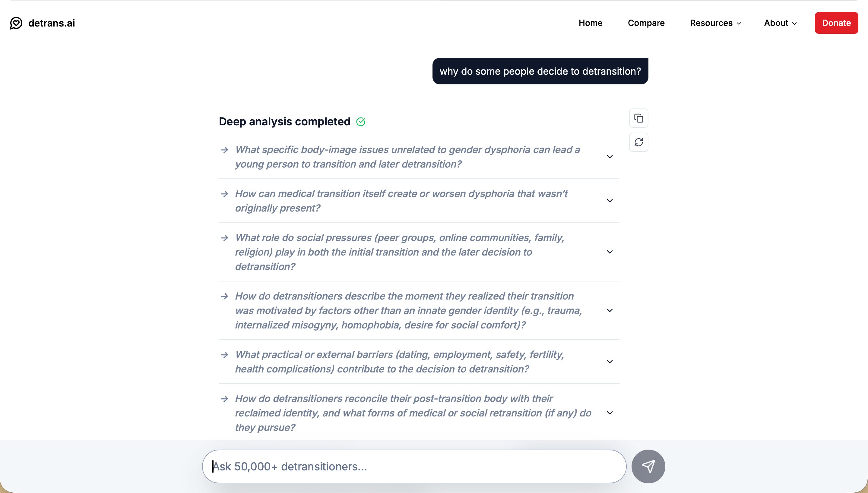Expand the body-image issues question chevron
This screenshot has width=868, height=493.
[x=610, y=157]
